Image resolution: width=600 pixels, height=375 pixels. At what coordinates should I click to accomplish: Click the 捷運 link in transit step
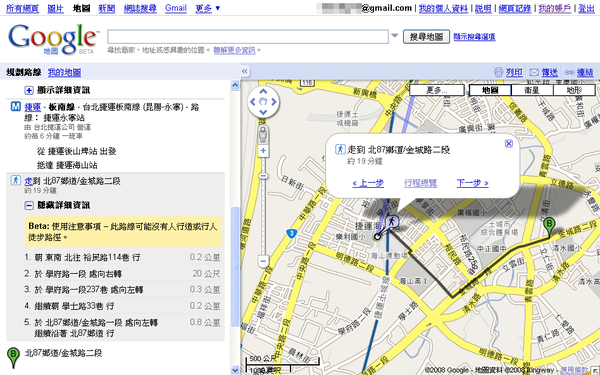[x=33, y=107]
